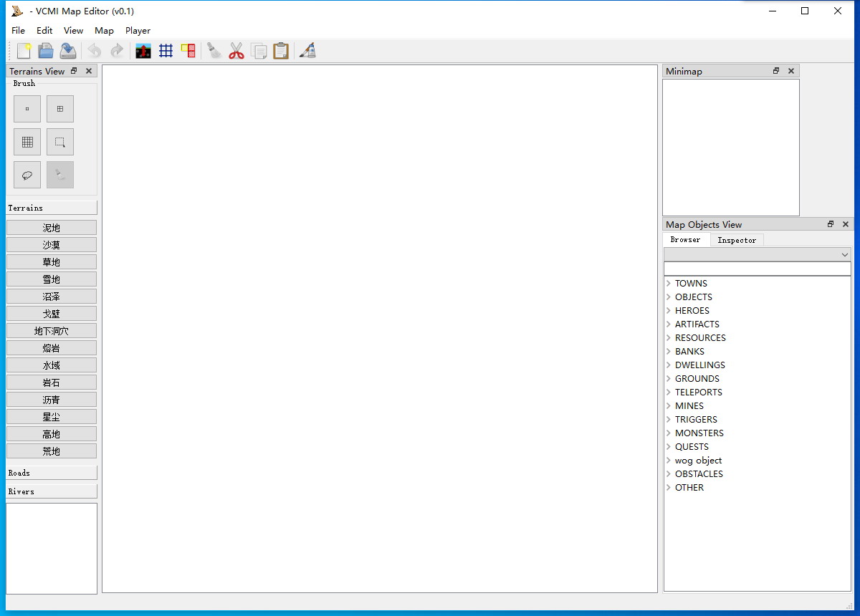Click the Save map disk icon
The height and width of the screenshot is (616, 860).
[x=68, y=51]
